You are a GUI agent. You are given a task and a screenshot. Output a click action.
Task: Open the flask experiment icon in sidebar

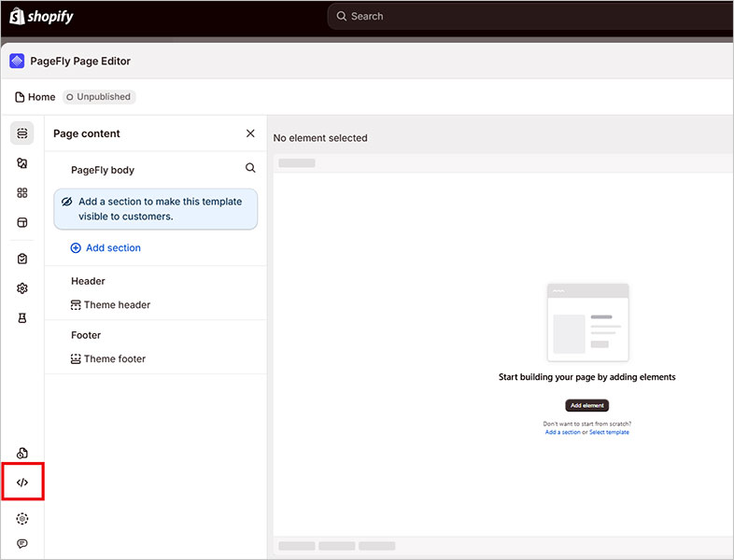[x=22, y=318]
